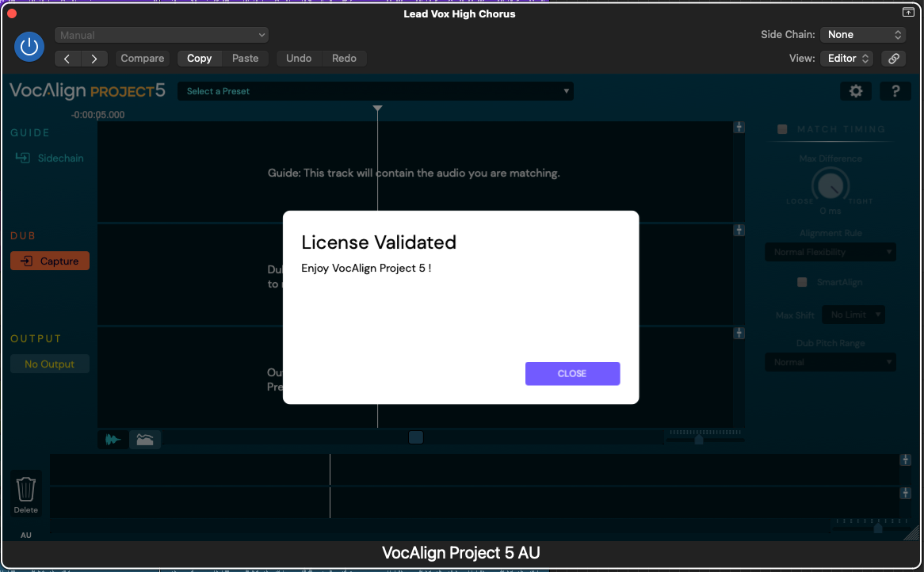
Task: Close the License Validated dialog
Action: click(x=572, y=374)
